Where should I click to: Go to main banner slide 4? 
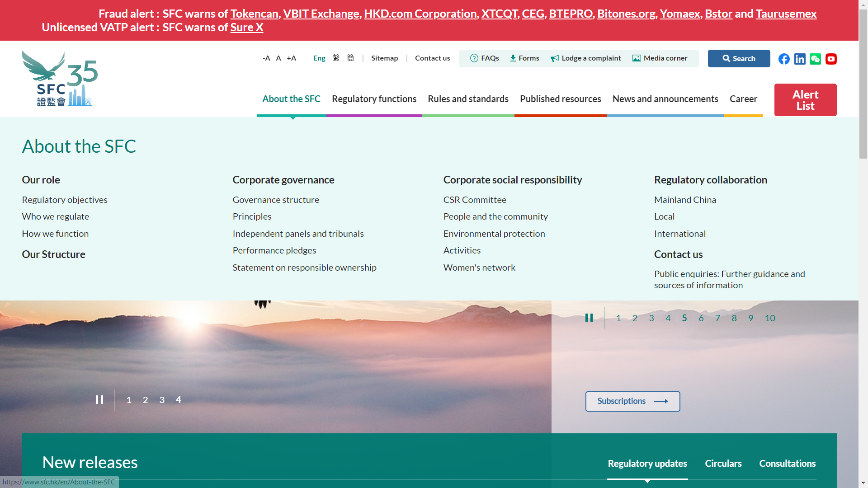[179, 400]
